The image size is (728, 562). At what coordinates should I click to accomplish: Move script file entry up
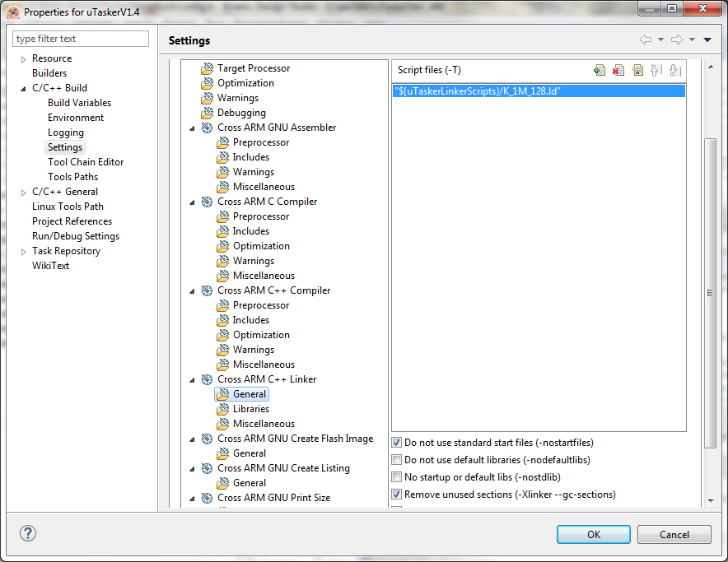(x=656, y=70)
